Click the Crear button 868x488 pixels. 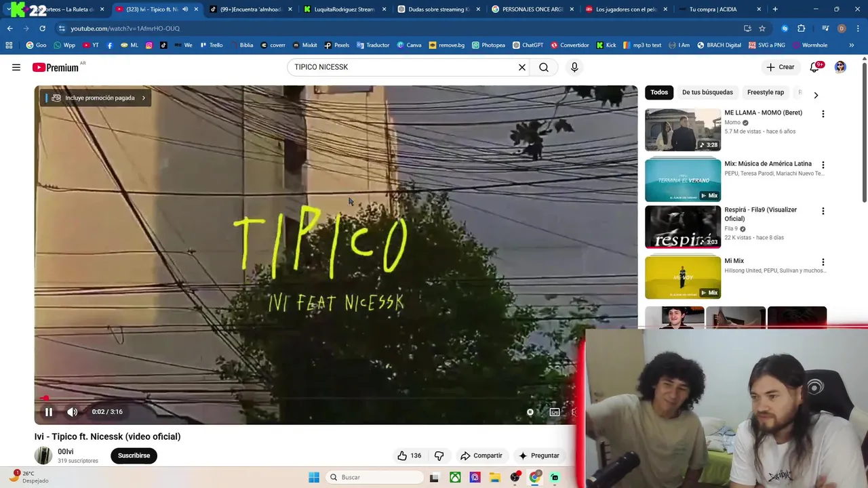coord(780,67)
